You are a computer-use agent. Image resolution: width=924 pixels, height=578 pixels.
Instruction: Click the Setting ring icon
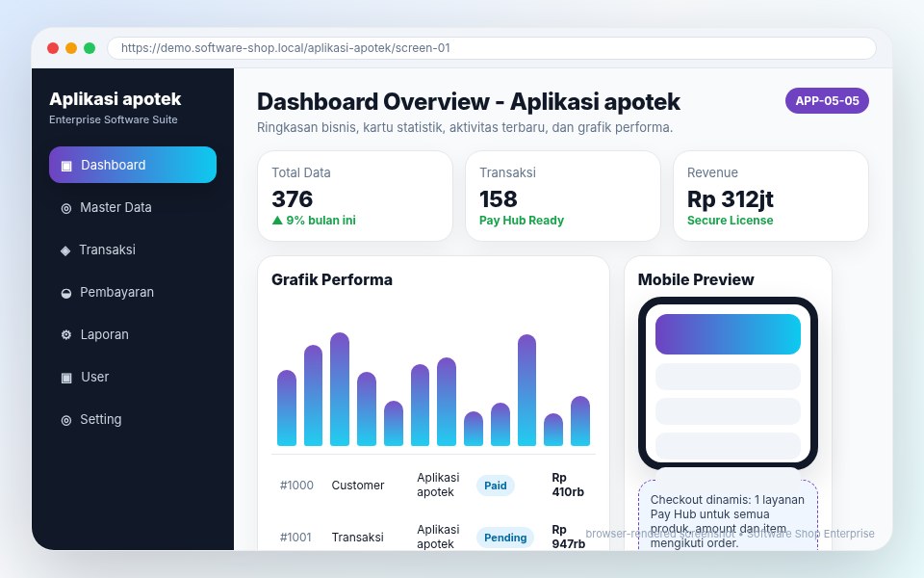[66, 420]
